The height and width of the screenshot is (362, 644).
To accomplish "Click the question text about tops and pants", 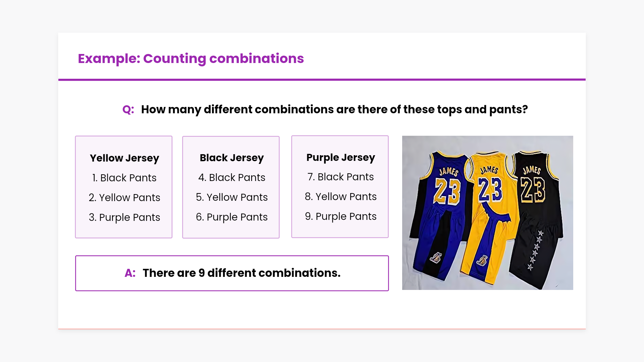I will pyautogui.click(x=334, y=110).
